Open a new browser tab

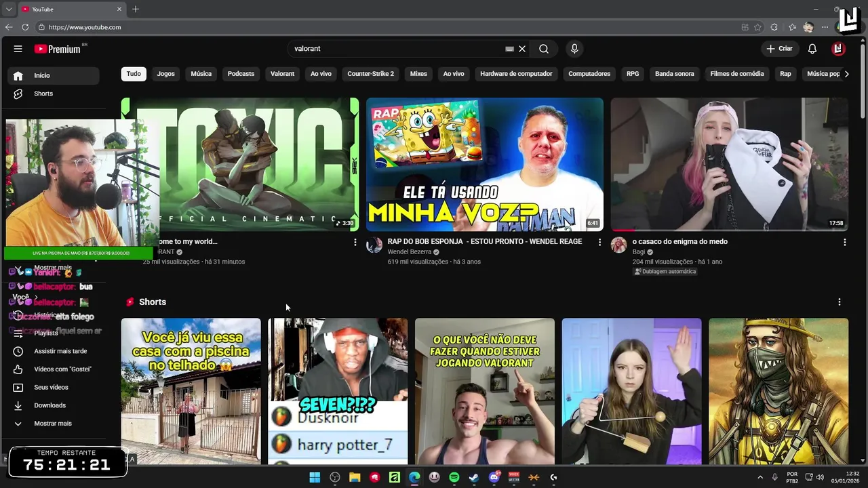[136, 9]
